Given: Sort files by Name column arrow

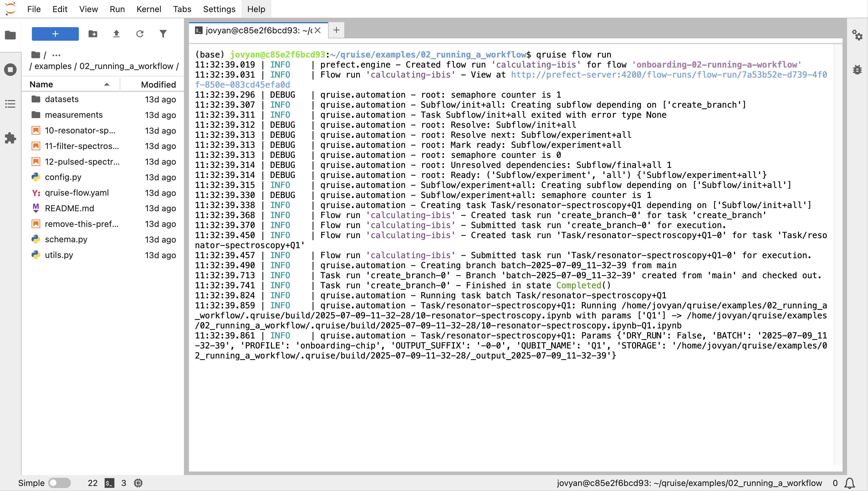Looking at the screenshot, I should pyautogui.click(x=107, y=84).
